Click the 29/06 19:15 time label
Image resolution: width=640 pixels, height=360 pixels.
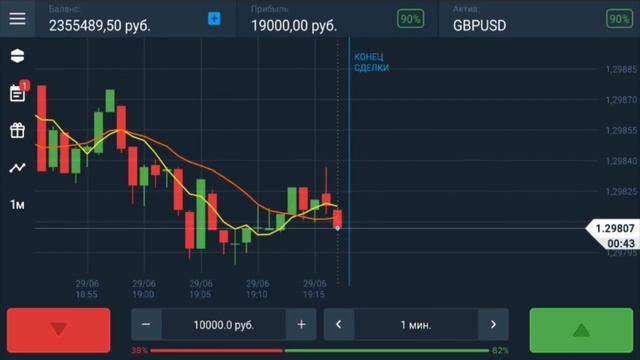point(314,289)
